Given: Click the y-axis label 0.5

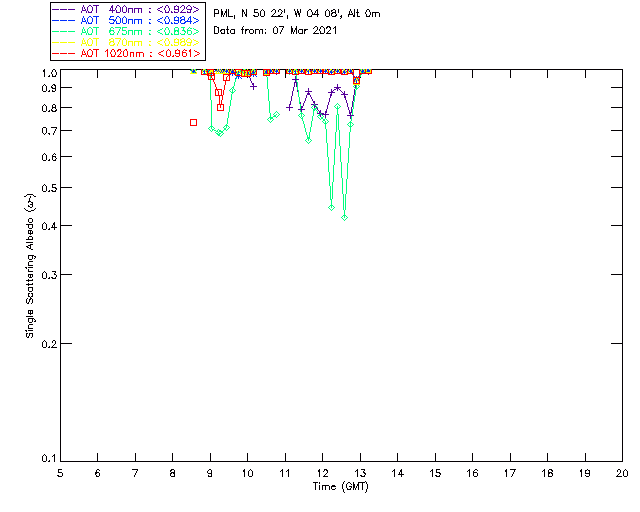Looking at the screenshot, I should [49, 188].
